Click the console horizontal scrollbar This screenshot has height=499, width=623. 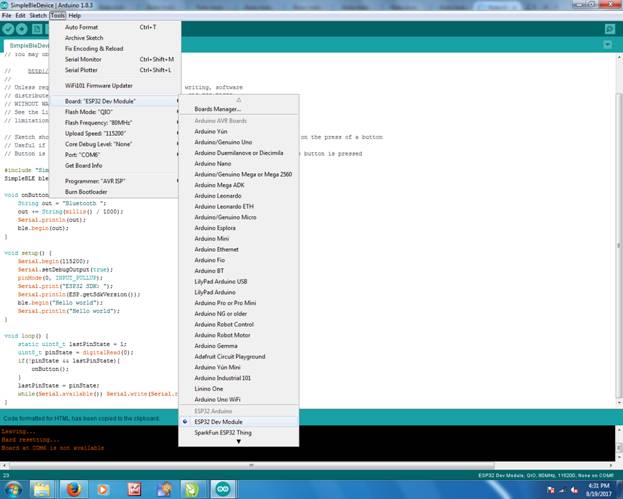(x=252, y=465)
